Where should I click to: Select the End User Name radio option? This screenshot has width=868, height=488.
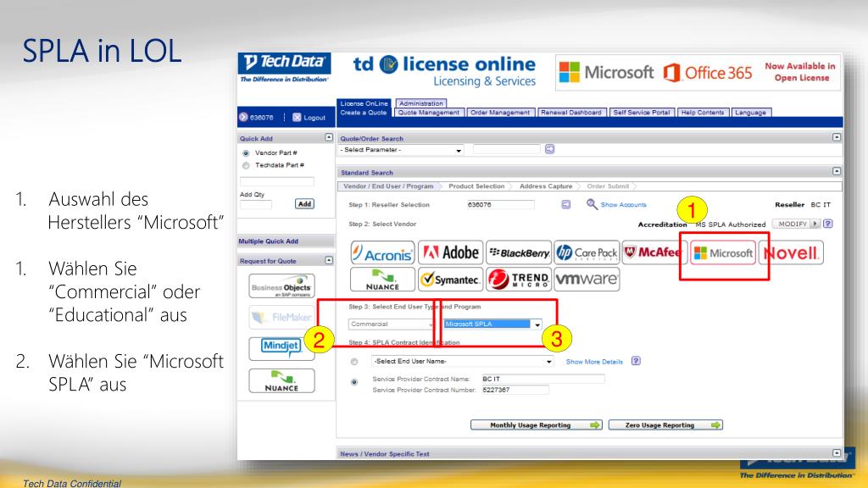pos(354,361)
